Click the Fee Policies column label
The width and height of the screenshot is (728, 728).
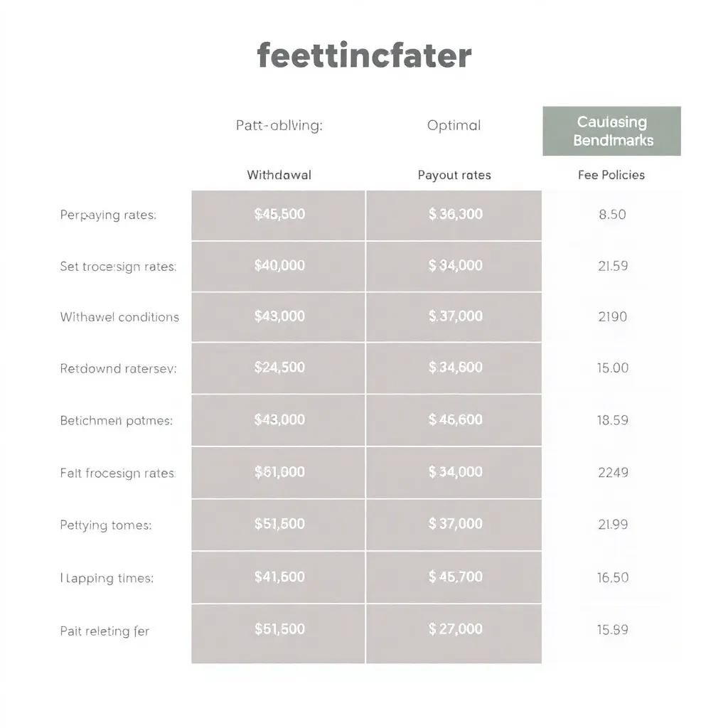611,175
